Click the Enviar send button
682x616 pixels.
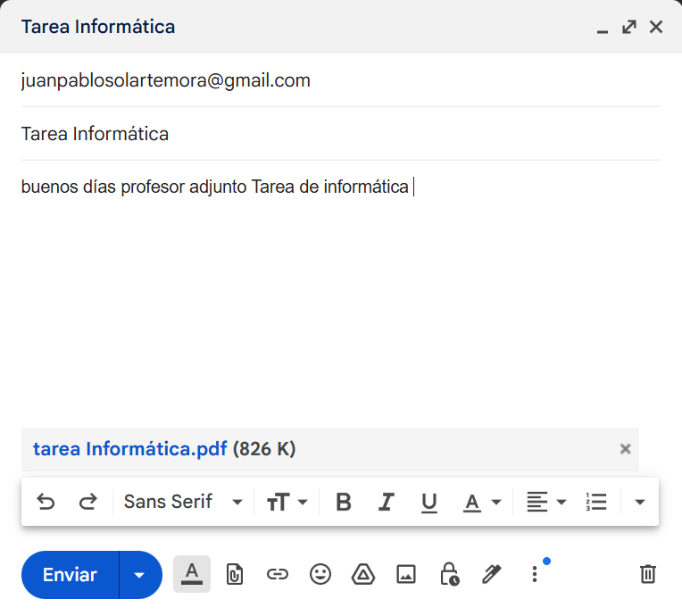(x=70, y=575)
